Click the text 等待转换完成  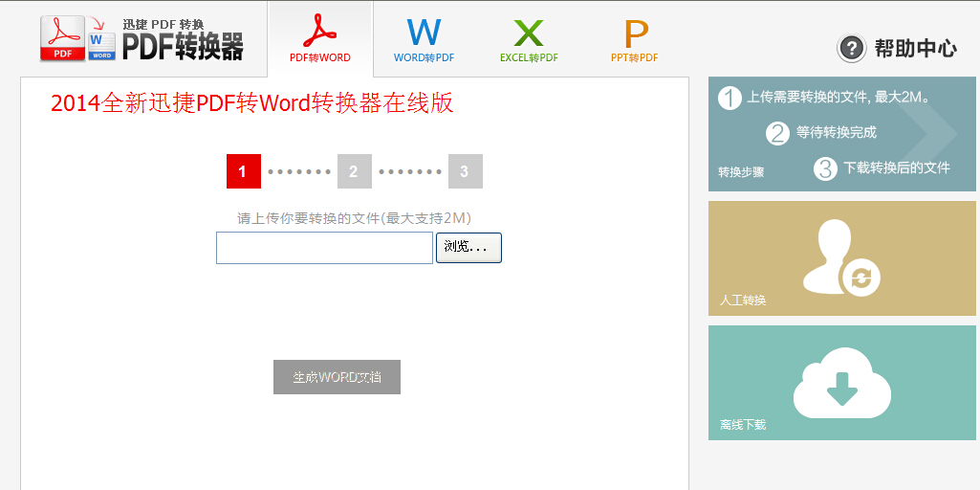coord(837,133)
